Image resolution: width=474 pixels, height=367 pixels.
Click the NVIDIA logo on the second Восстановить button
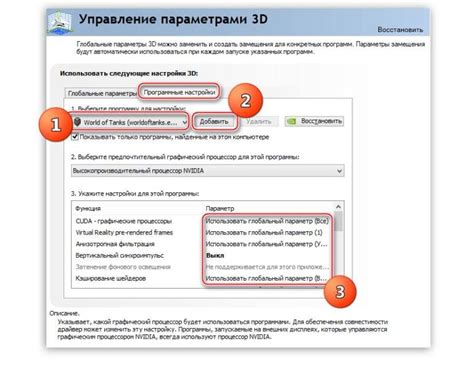coord(292,121)
